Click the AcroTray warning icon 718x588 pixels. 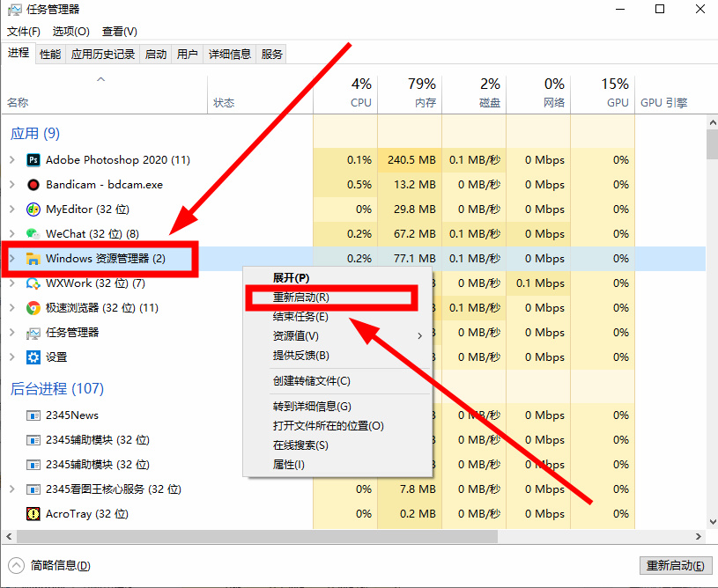(34, 513)
